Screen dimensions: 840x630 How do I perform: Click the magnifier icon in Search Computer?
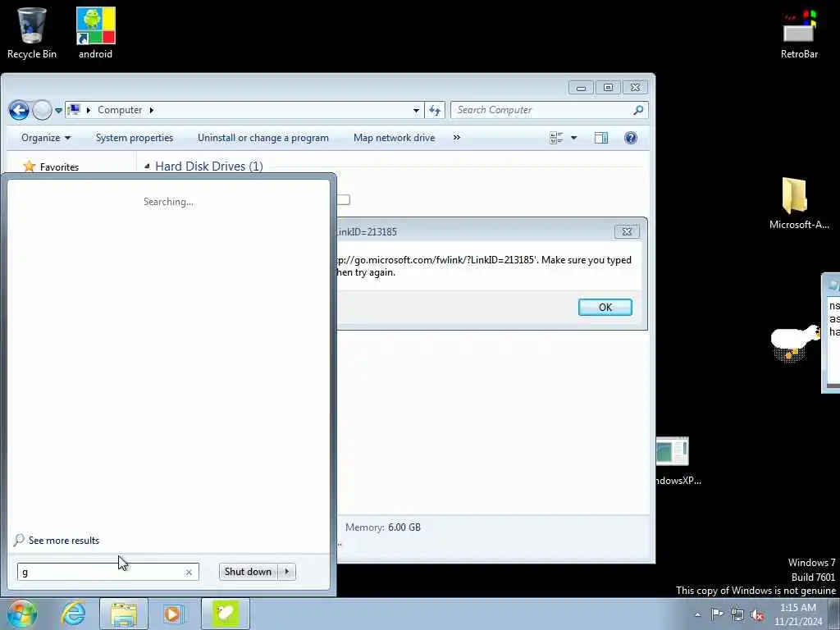pyautogui.click(x=637, y=110)
